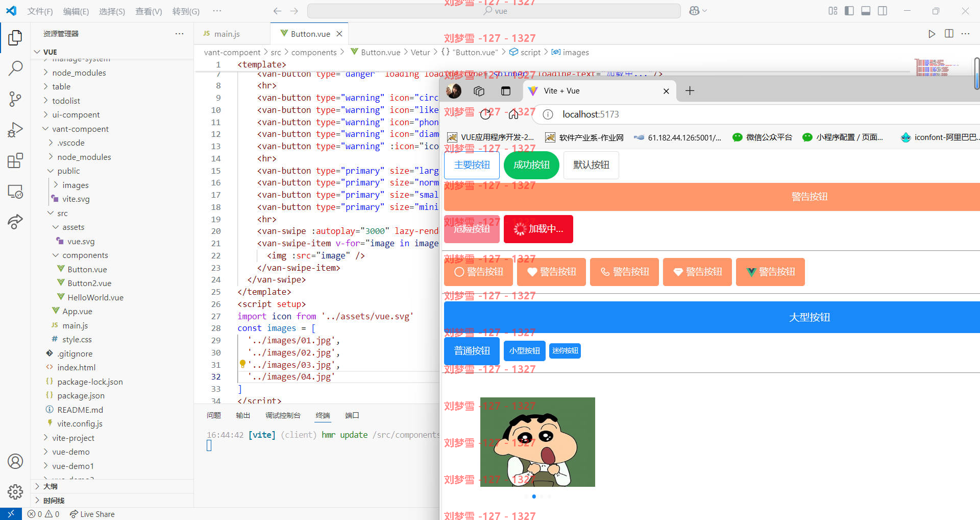
Task: Open the 转到(G) menu
Action: pos(186,11)
